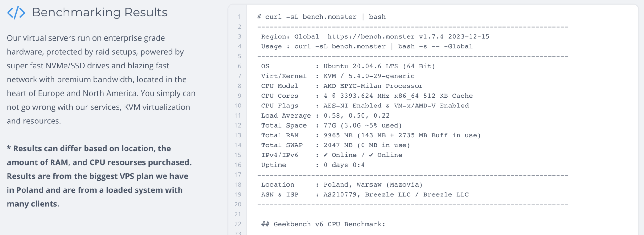Click the AS210779 Breezle LLC ISP line

pyautogui.click(x=365, y=194)
